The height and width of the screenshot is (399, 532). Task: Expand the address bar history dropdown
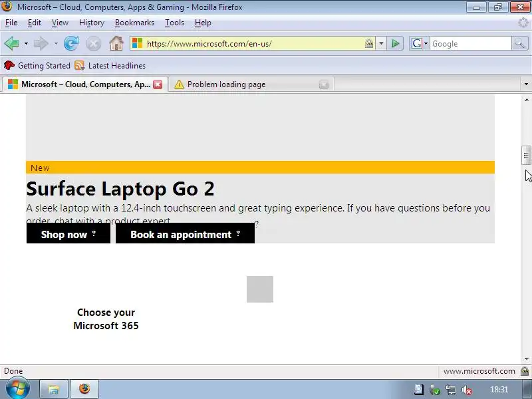[x=381, y=43]
